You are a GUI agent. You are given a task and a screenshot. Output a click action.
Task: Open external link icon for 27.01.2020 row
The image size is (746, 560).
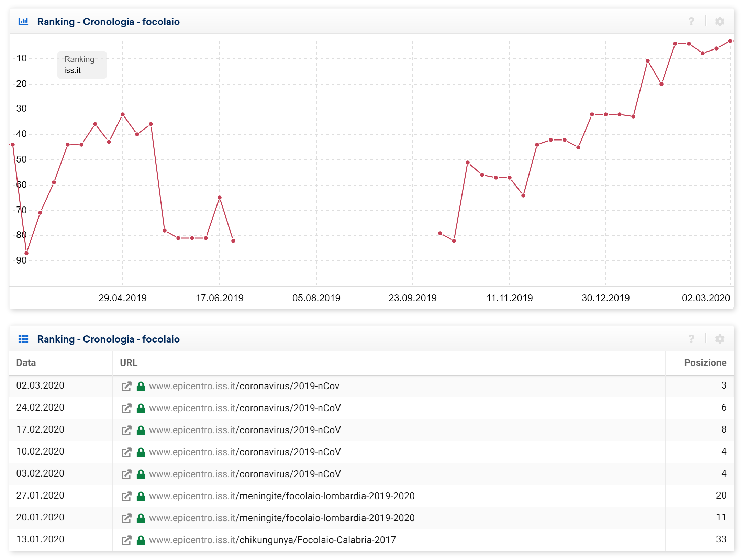pyautogui.click(x=126, y=496)
